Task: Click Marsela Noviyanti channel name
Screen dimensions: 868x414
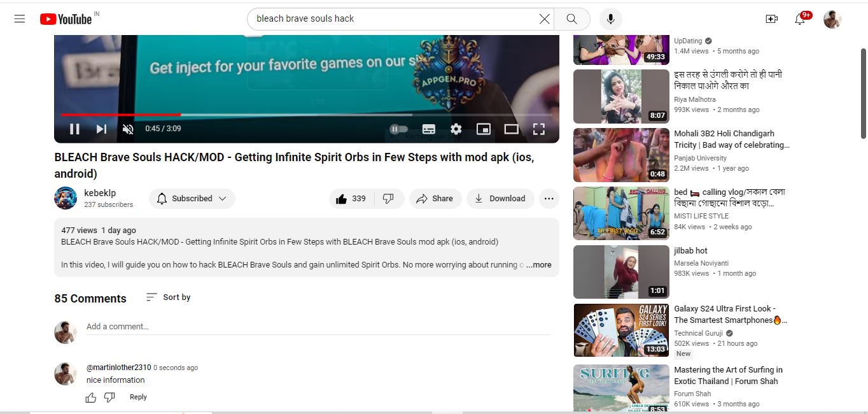Action: tap(701, 263)
